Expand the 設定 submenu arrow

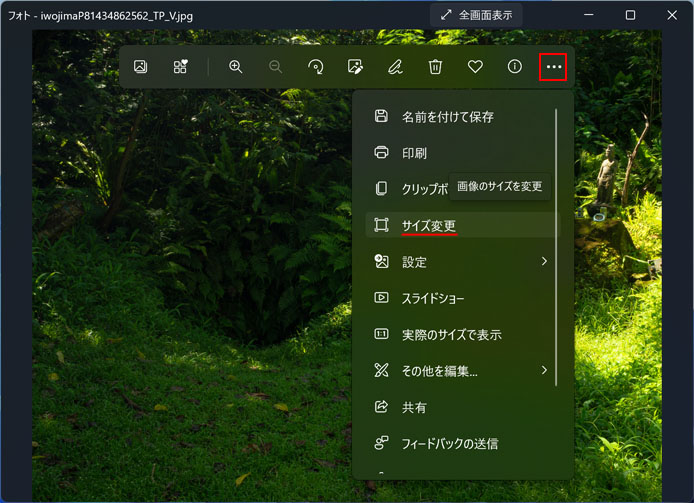[x=544, y=261]
